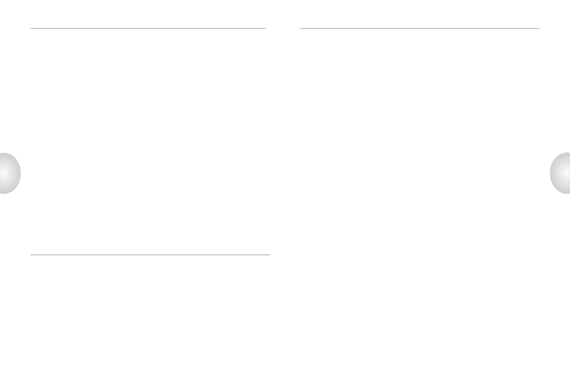The height and width of the screenshot is (392, 570).
Task: Click the gray oval on left edge
Action: click(10, 173)
